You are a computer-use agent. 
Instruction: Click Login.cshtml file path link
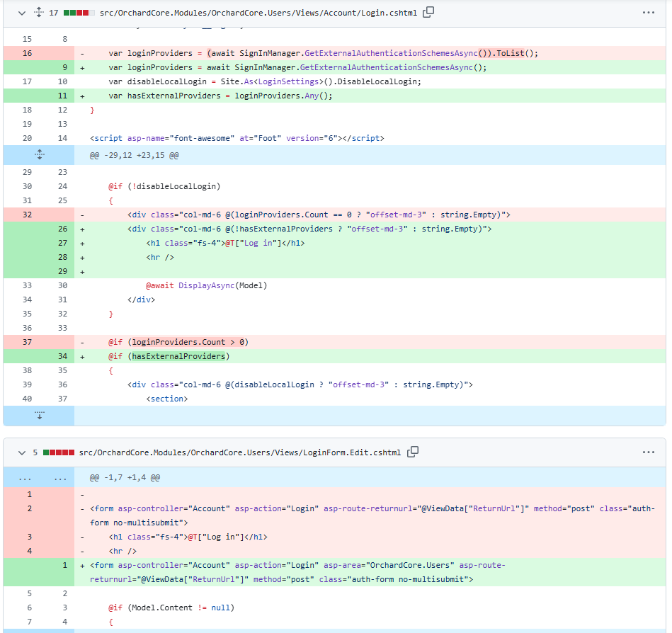[258, 13]
